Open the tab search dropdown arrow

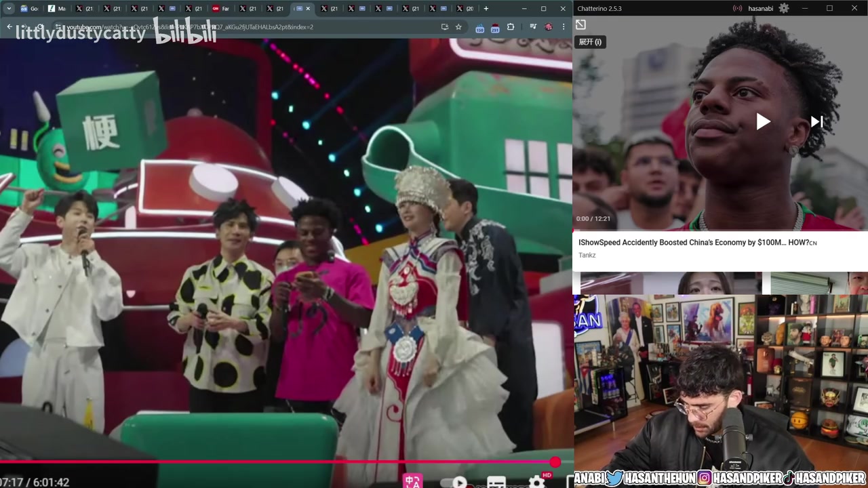[9, 9]
